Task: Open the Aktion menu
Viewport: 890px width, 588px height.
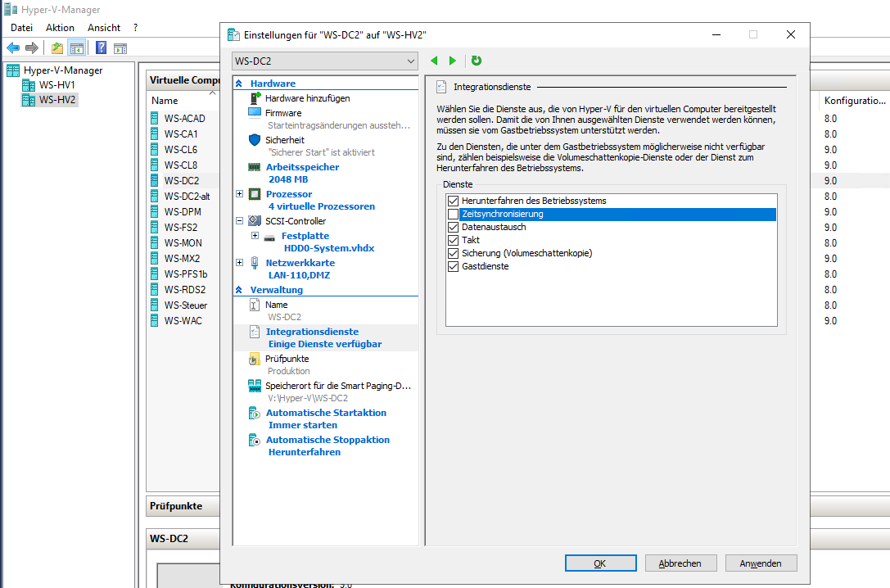Action: [60, 28]
